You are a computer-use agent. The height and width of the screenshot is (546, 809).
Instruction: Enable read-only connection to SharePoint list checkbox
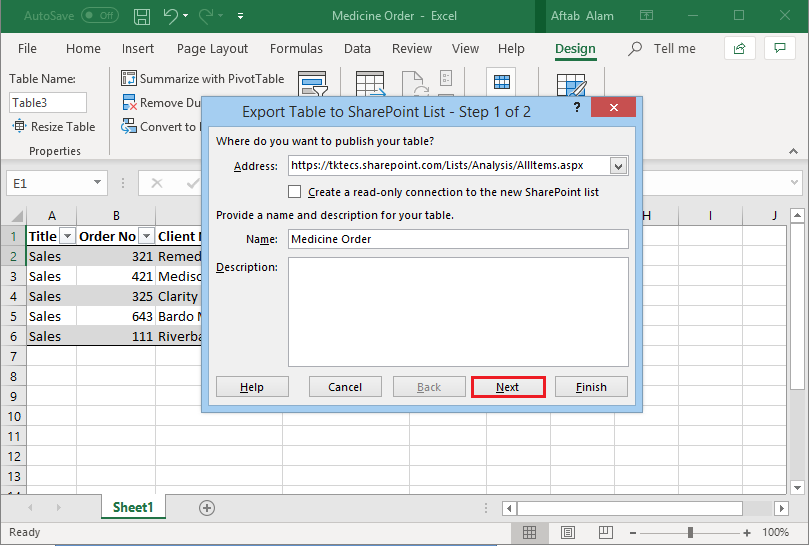point(295,192)
